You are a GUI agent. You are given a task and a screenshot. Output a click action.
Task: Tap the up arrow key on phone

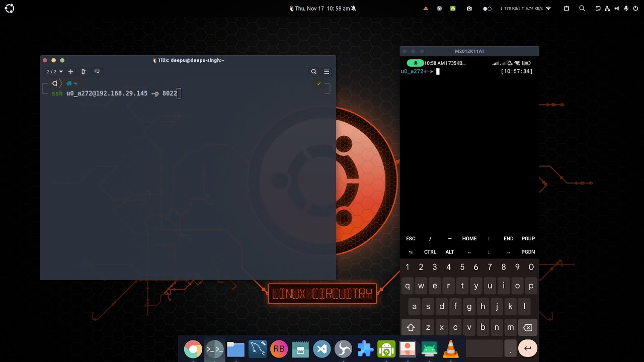[489, 239]
